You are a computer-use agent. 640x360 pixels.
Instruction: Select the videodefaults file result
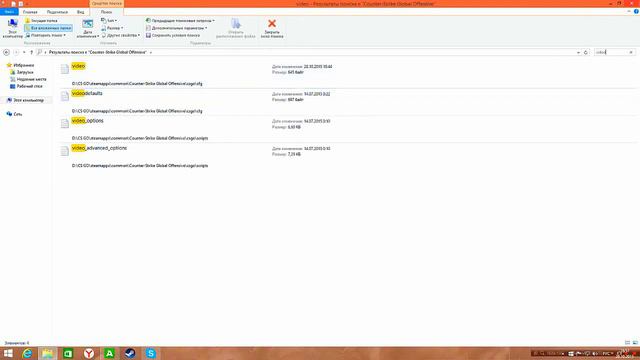(87, 93)
